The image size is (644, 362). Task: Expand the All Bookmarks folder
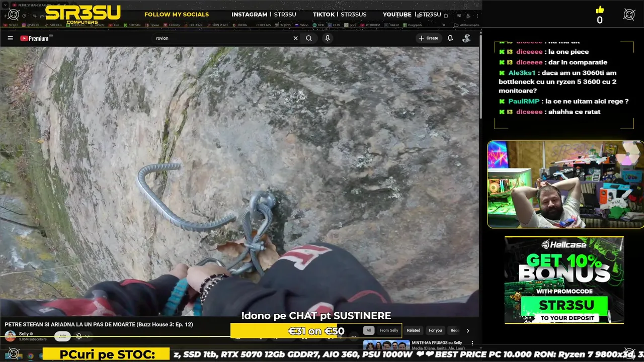tap(466, 25)
